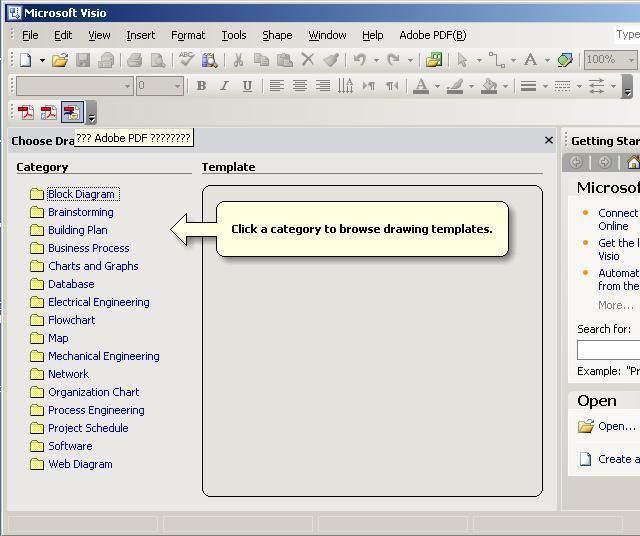The height and width of the screenshot is (536, 640).
Task: Click the Print Preview icon
Action: point(158,60)
